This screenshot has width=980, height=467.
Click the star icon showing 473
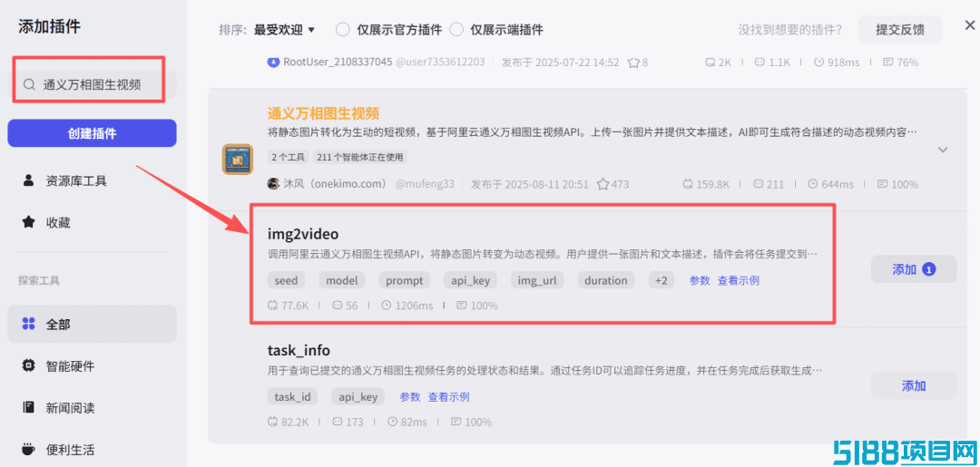pyautogui.click(x=603, y=184)
